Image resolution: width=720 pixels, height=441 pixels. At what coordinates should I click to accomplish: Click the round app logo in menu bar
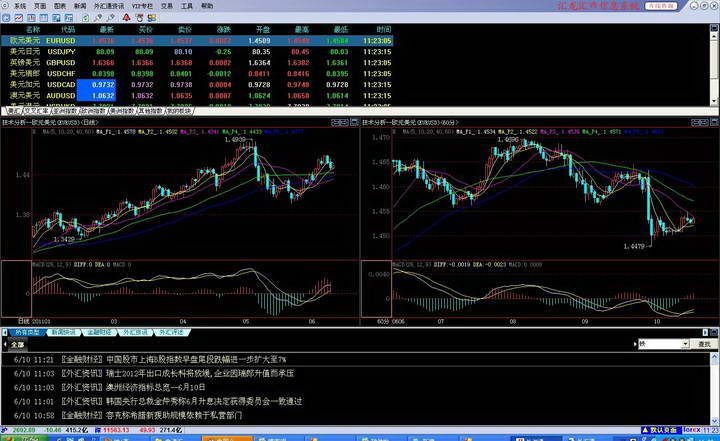point(5,6)
